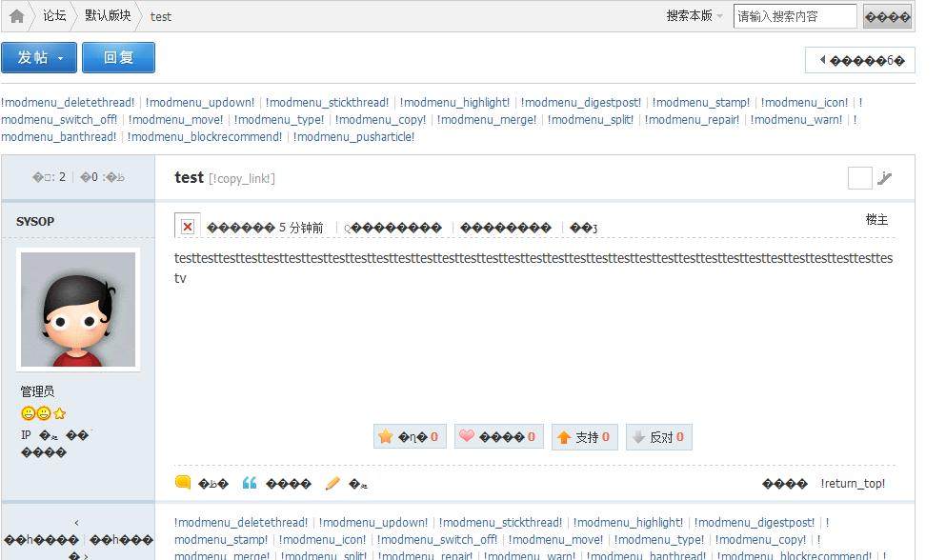Focus the 请输入搜索内容 search field

pyautogui.click(x=795, y=16)
